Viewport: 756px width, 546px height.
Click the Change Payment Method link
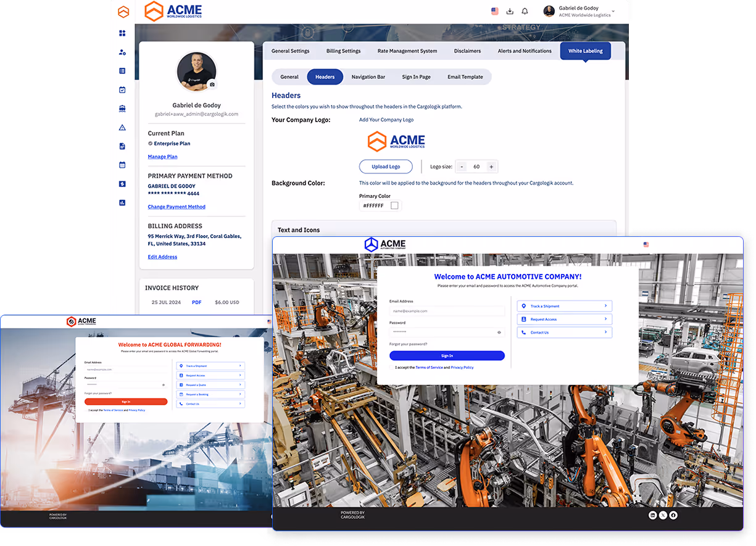pos(177,207)
